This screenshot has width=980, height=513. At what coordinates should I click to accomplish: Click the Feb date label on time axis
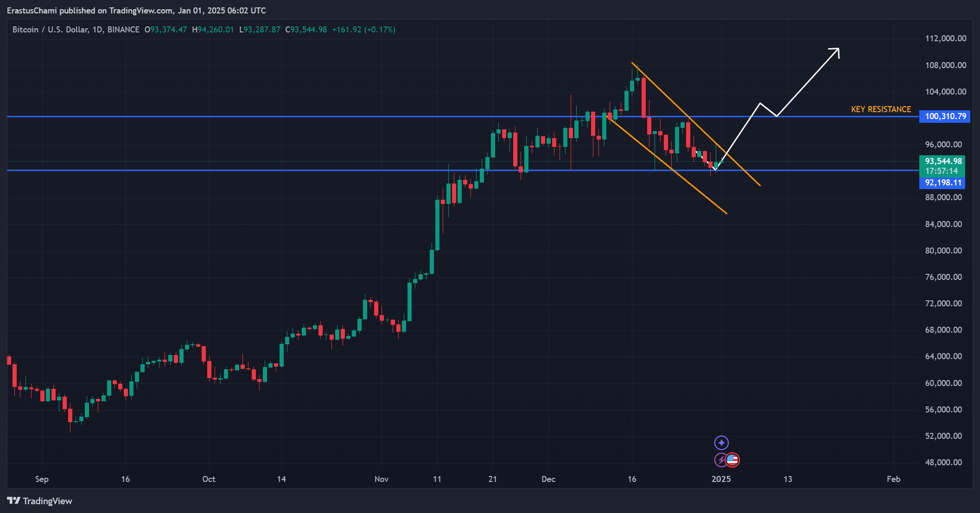click(x=894, y=479)
